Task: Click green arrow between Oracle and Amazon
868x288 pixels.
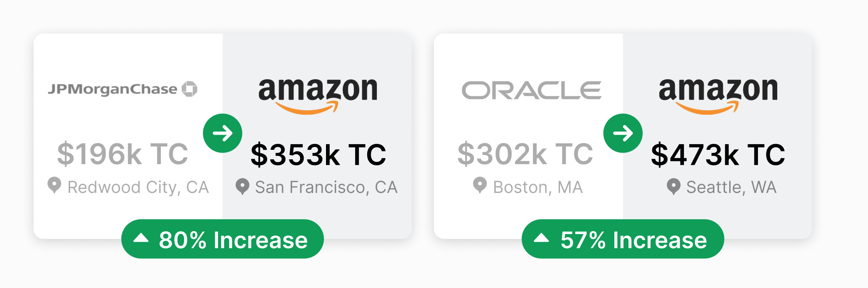Action: [623, 133]
